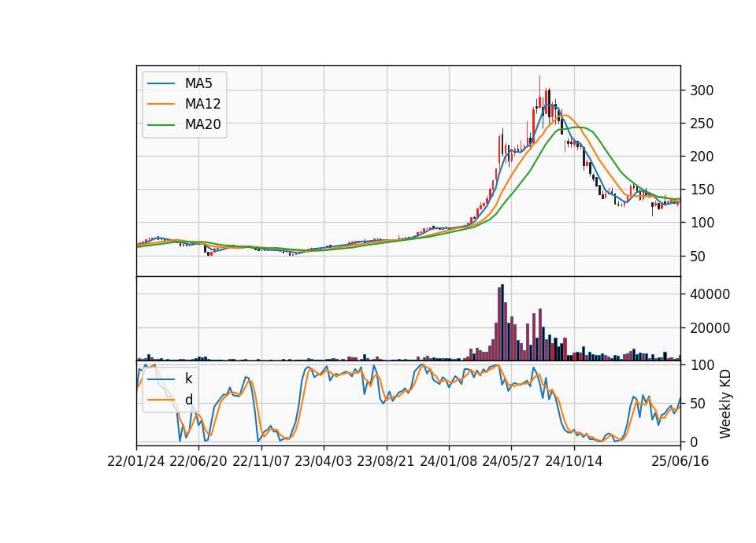Click the 25/06/16 date tick label
The image size is (756, 543).
(680, 461)
